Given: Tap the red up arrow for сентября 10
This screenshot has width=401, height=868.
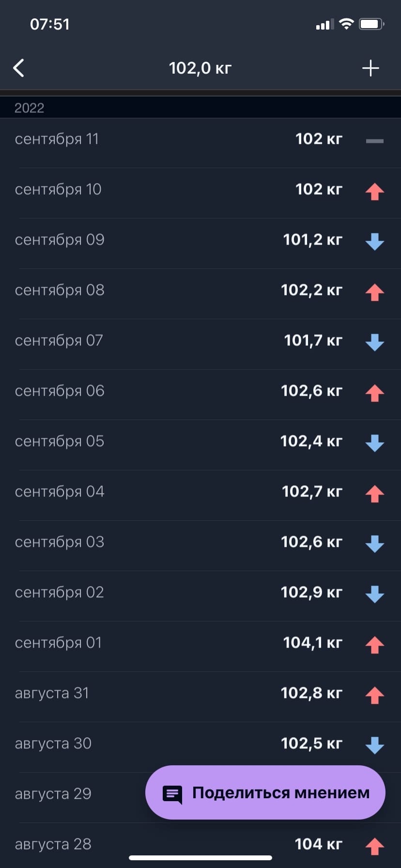Looking at the screenshot, I should [x=374, y=192].
